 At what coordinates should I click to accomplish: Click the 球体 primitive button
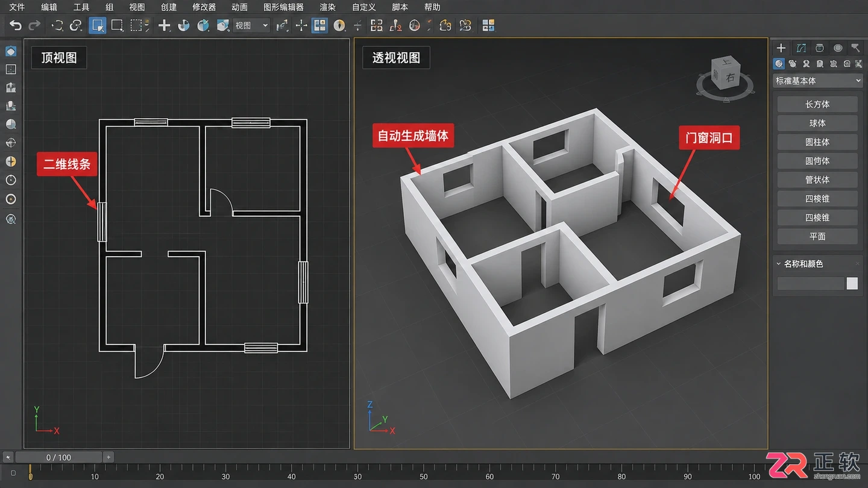[817, 123]
